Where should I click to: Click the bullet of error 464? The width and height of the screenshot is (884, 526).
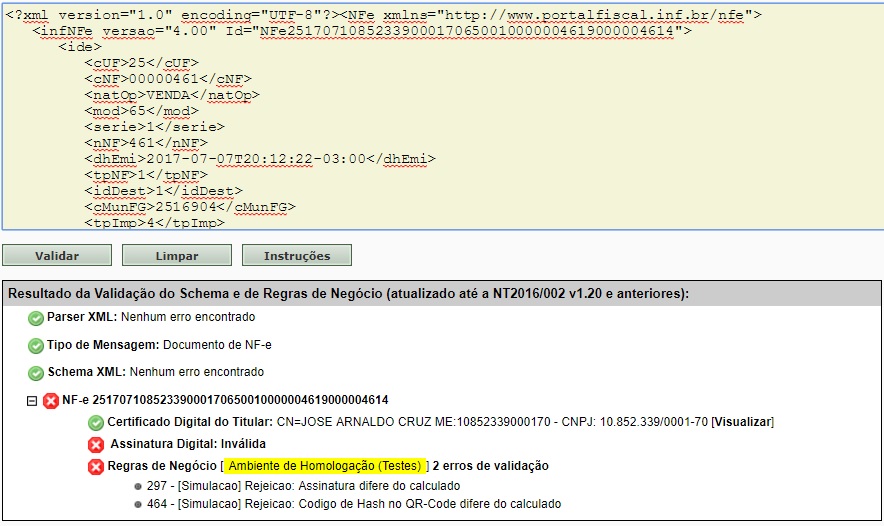coord(138,505)
